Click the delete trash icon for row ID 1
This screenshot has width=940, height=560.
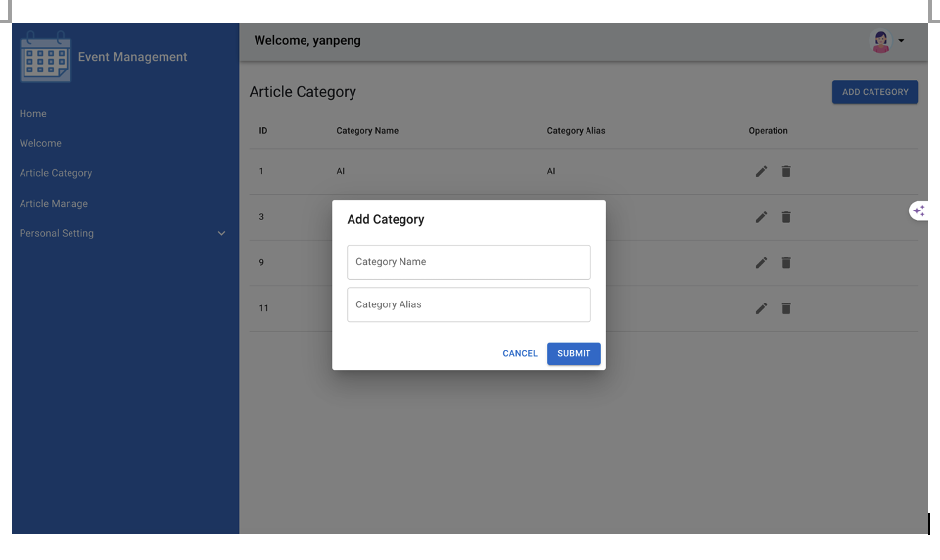pyautogui.click(x=786, y=171)
